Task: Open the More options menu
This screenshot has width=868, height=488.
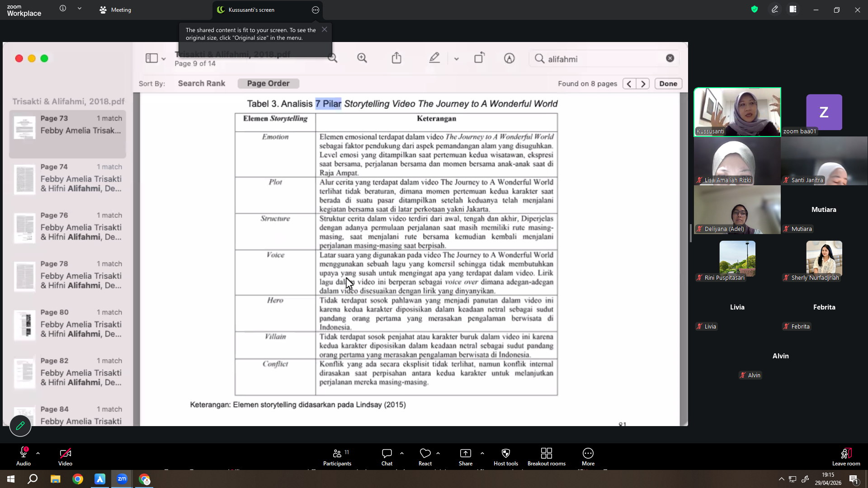Action: coord(588,456)
